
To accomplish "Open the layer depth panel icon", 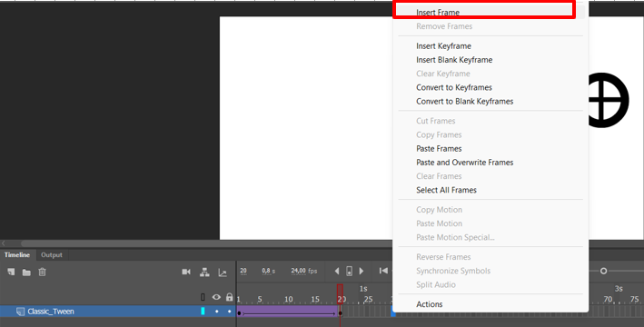I will point(223,272).
